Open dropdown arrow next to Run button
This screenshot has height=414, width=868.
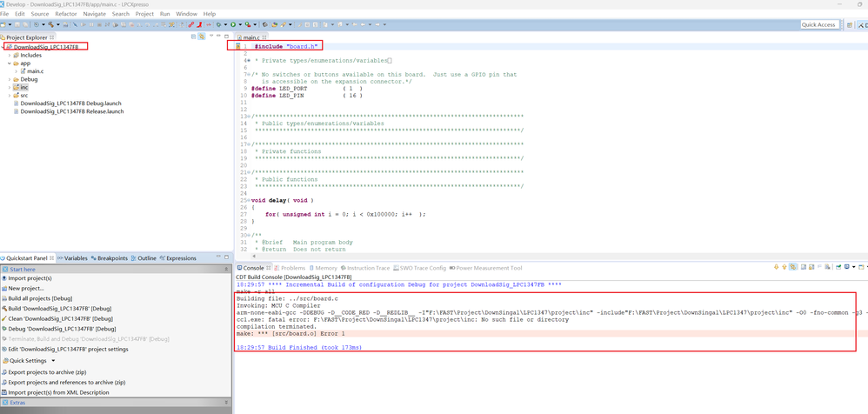240,24
